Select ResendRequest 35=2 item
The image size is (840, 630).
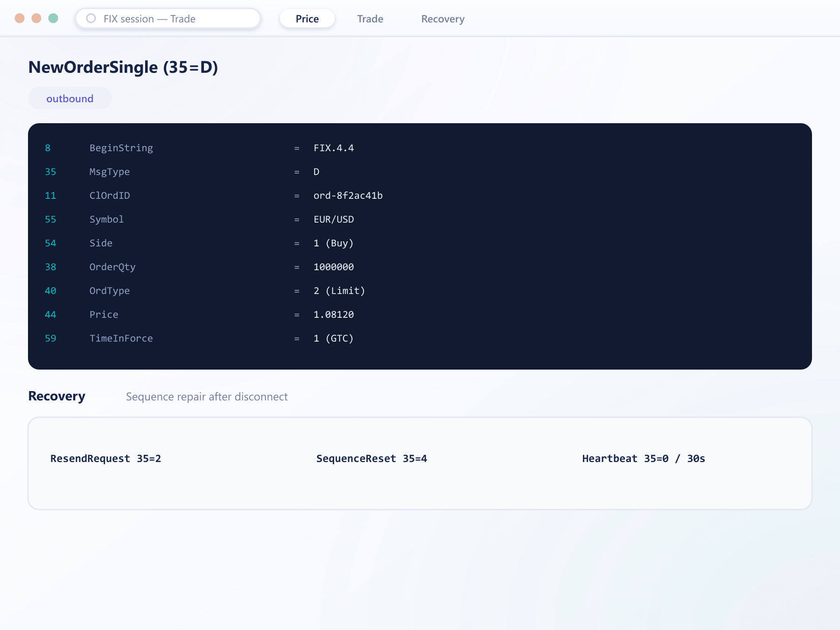click(x=106, y=459)
